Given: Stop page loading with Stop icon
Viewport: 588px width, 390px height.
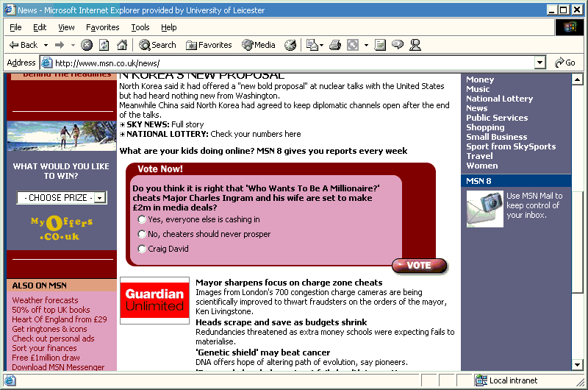Looking at the screenshot, I should (x=87, y=45).
